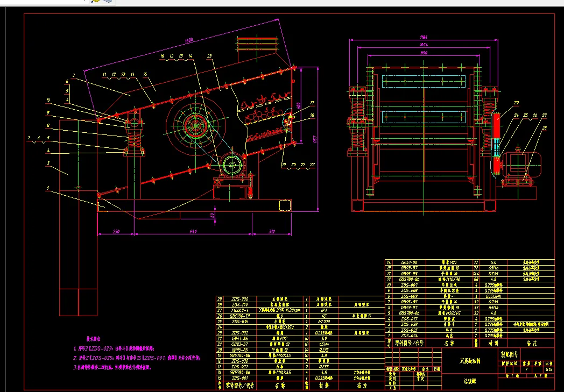Click the Y100L2-4 motor code cell
Image resolution: width=564 pixels, height=392 pixels.
pyautogui.click(x=239, y=310)
